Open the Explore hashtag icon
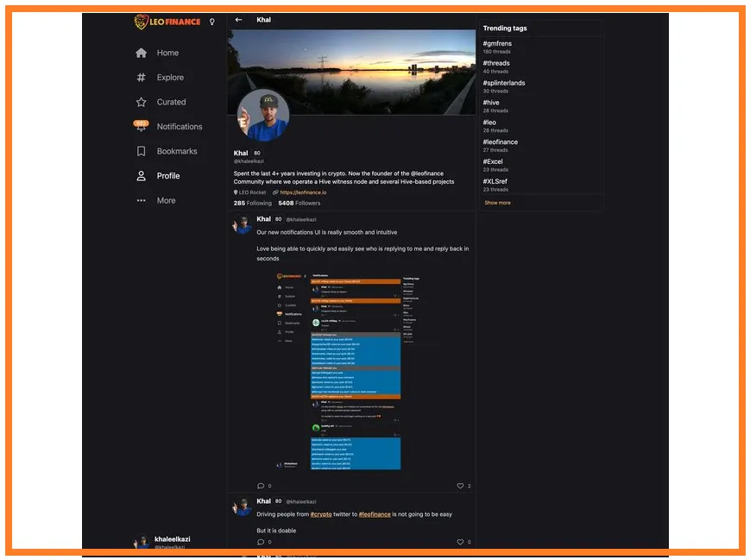Screen dimensions: 750x560 click(141, 77)
